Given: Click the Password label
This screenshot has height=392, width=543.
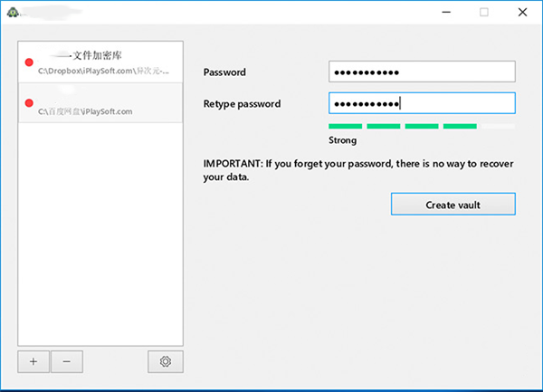Looking at the screenshot, I should coord(224,72).
